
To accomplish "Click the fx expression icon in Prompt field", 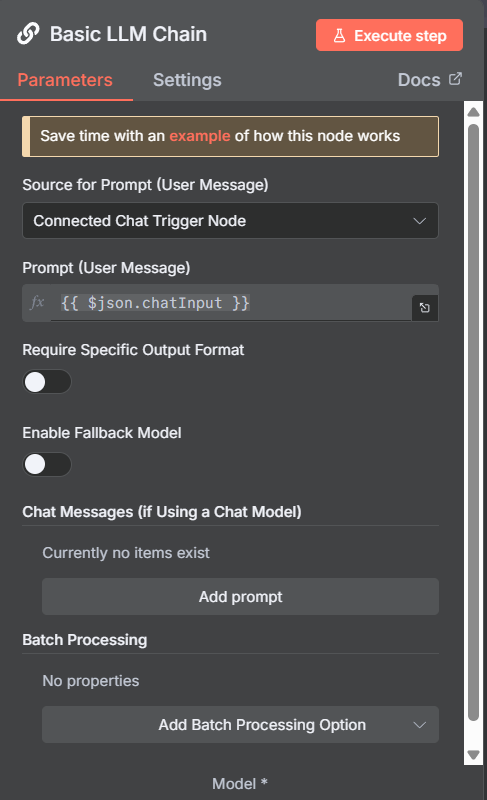I will tap(37, 303).
